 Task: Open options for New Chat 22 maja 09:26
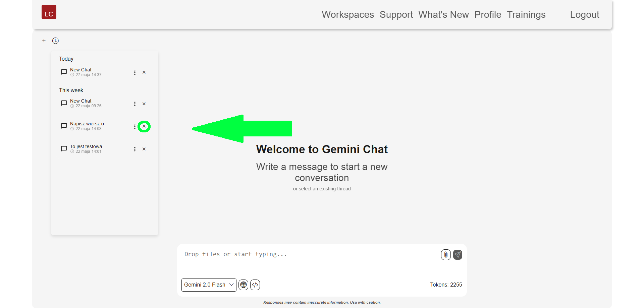point(135,104)
